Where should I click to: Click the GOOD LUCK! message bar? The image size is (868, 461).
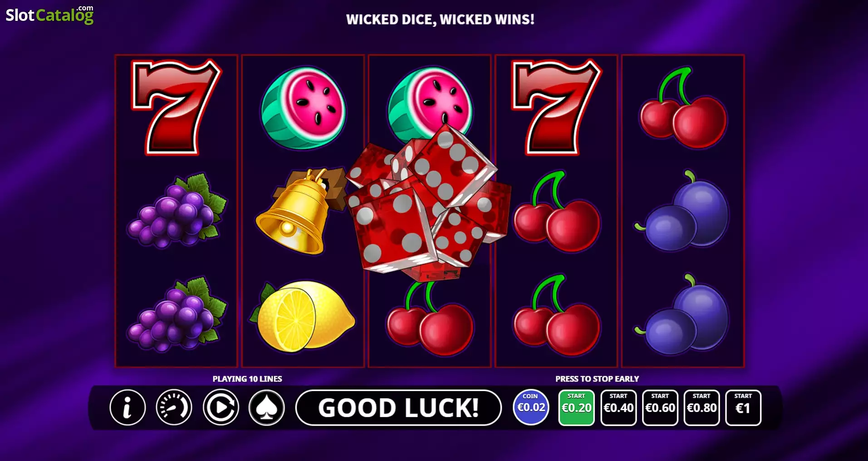(398, 407)
